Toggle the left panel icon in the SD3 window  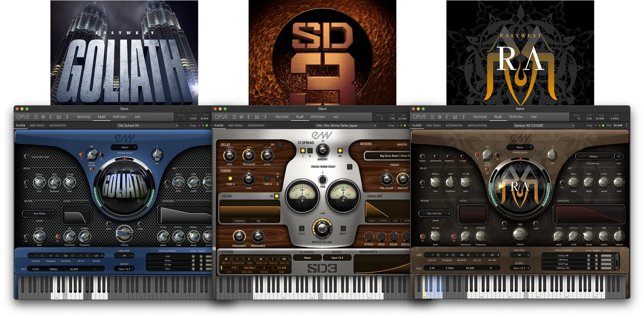coord(250,117)
